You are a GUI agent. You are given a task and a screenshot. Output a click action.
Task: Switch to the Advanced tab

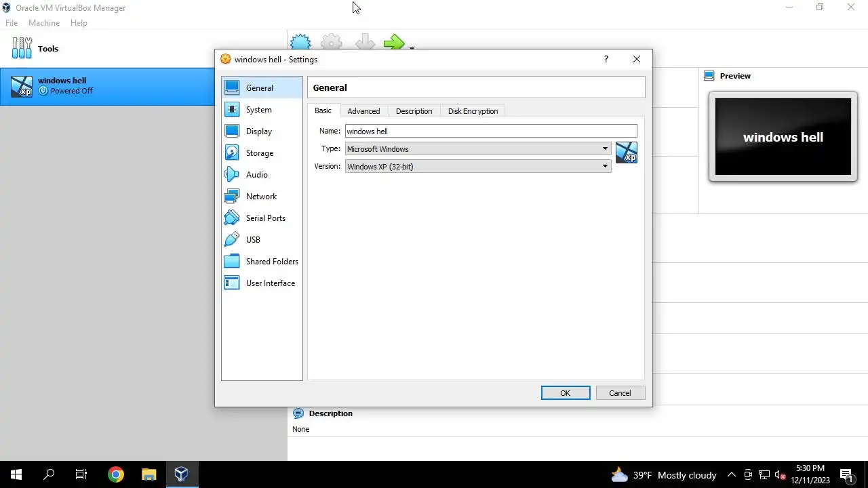click(x=363, y=111)
